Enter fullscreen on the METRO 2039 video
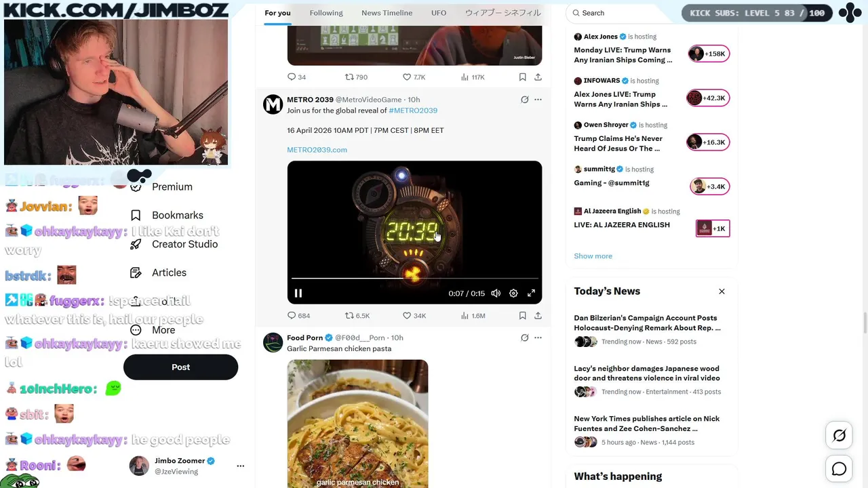The width and height of the screenshot is (868, 488). (531, 293)
